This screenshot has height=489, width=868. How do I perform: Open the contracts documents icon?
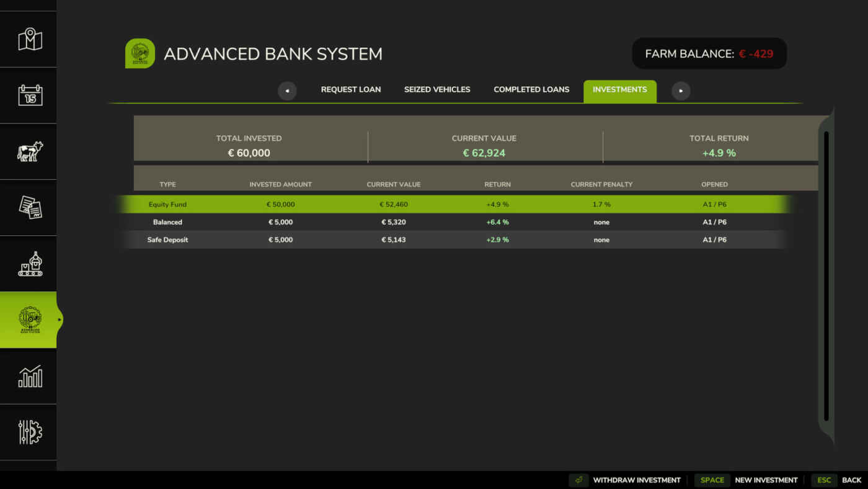[x=30, y=207]
